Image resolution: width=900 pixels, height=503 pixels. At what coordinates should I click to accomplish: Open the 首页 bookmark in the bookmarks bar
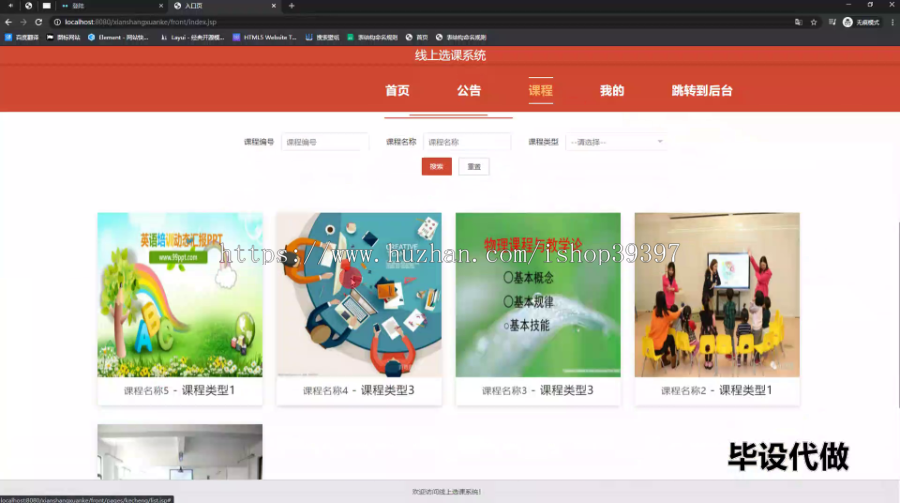point(417,37)
